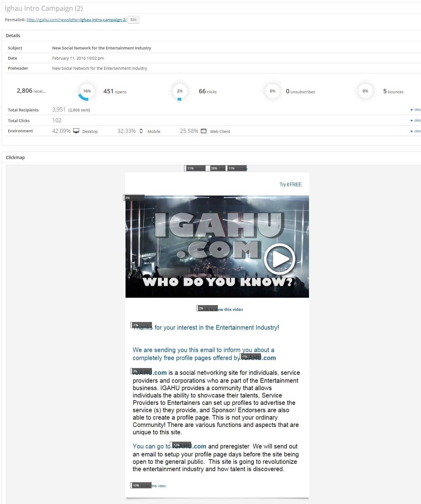
Task: Play the IGAHU.com video thumbnail
Action: point(217,246)
